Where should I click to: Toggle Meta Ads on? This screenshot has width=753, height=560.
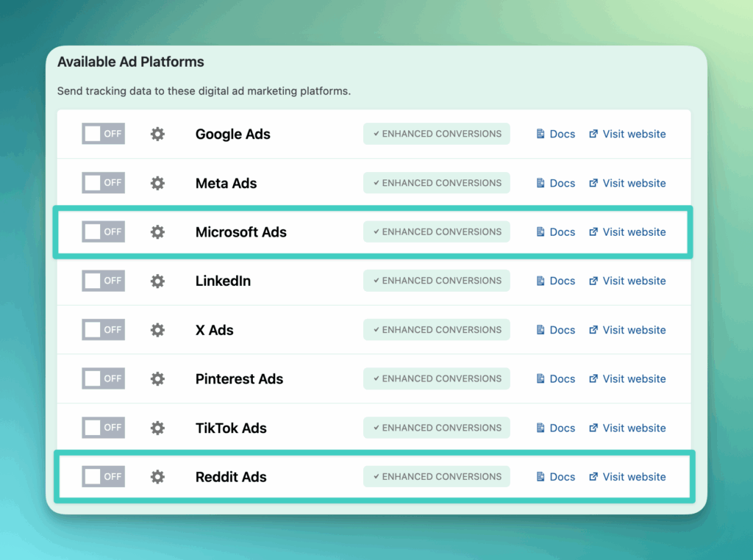click(x=103, y=182)
